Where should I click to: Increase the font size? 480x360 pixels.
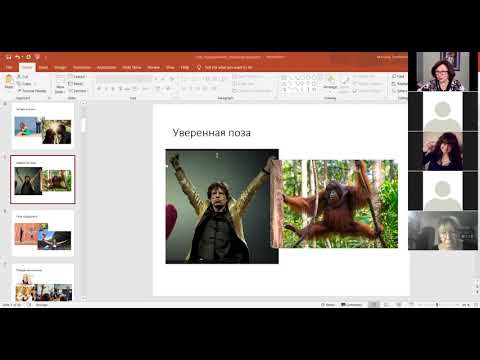156,79
